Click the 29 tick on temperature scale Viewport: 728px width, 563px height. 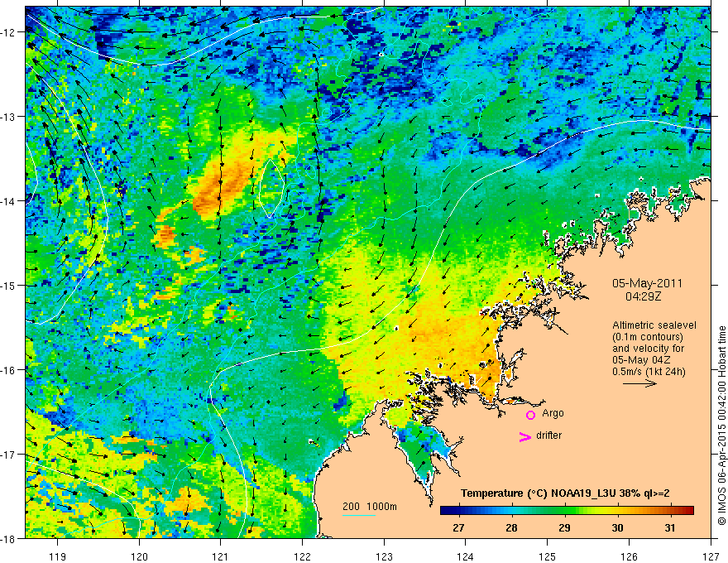(564, 527)
